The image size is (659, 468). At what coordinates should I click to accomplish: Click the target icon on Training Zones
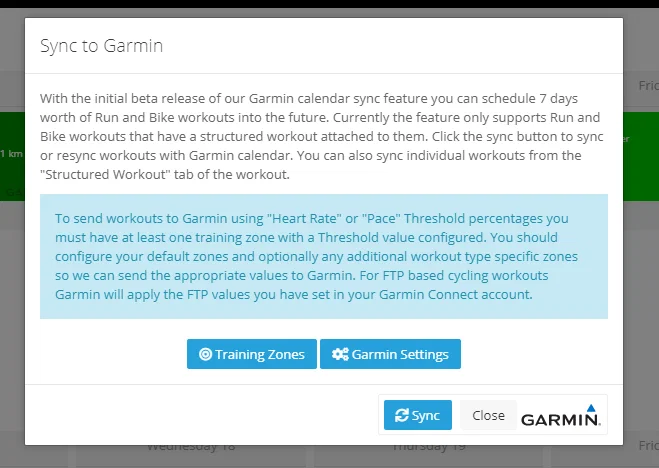click(205, 354)
